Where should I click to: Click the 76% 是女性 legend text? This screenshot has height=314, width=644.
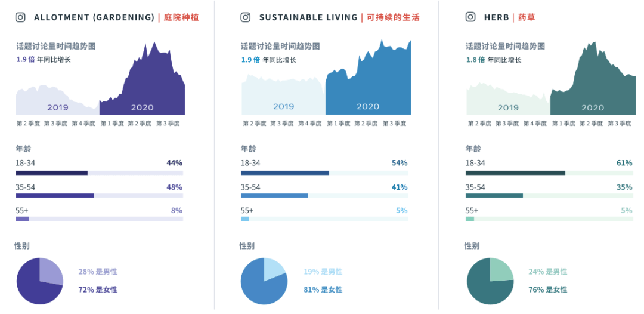(548, 290)
